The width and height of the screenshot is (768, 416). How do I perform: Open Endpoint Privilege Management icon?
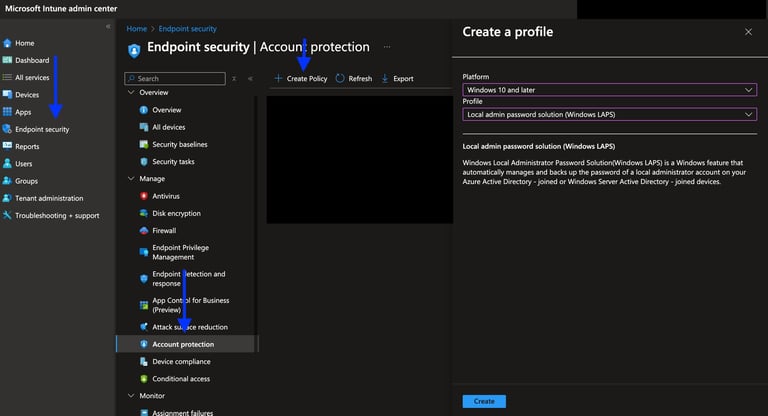pyautogui.click(x=144, y=252)
